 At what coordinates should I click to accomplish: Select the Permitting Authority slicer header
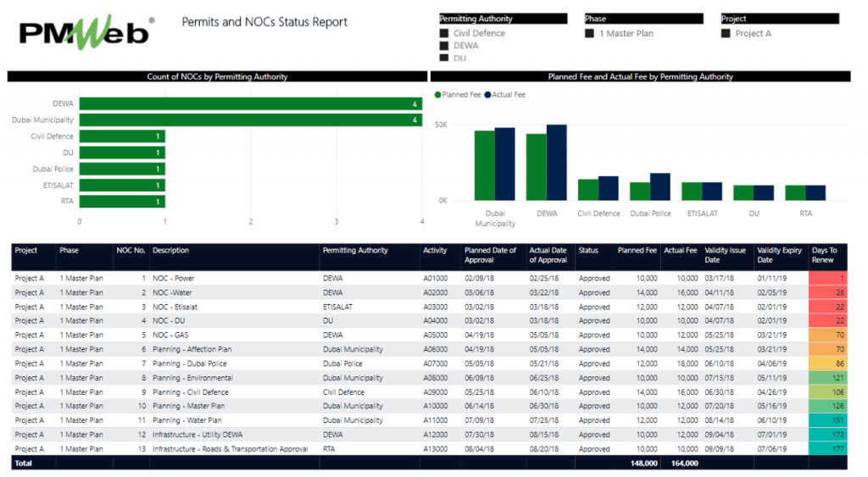504,19
